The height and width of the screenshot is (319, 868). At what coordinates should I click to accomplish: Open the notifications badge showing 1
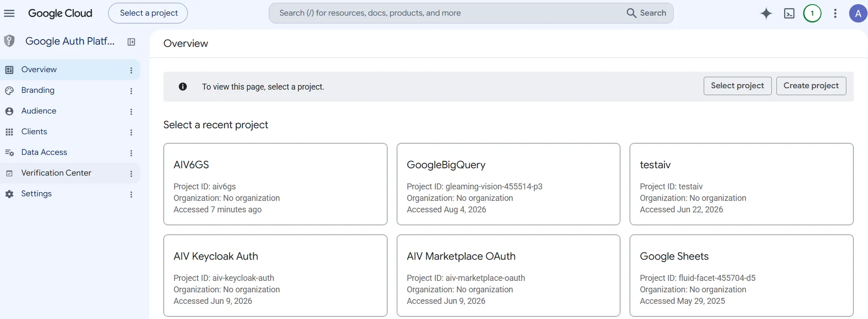tap(812, 13)
